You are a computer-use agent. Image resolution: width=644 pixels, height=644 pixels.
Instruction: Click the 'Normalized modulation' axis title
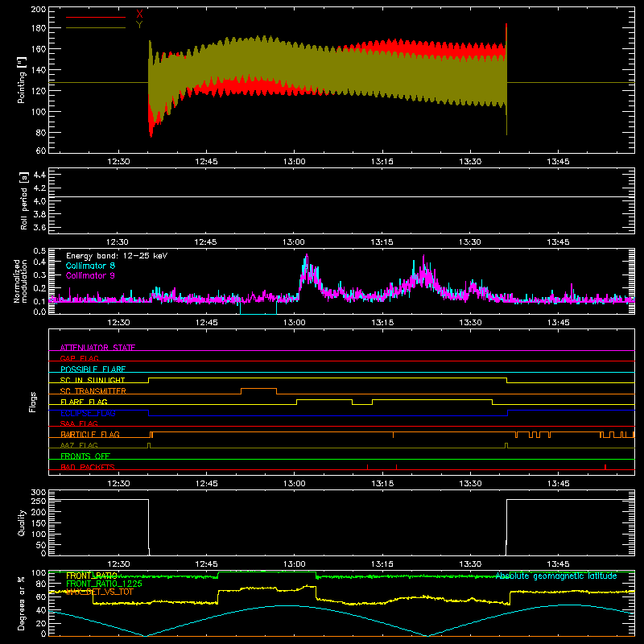click(x=21, y=281)
